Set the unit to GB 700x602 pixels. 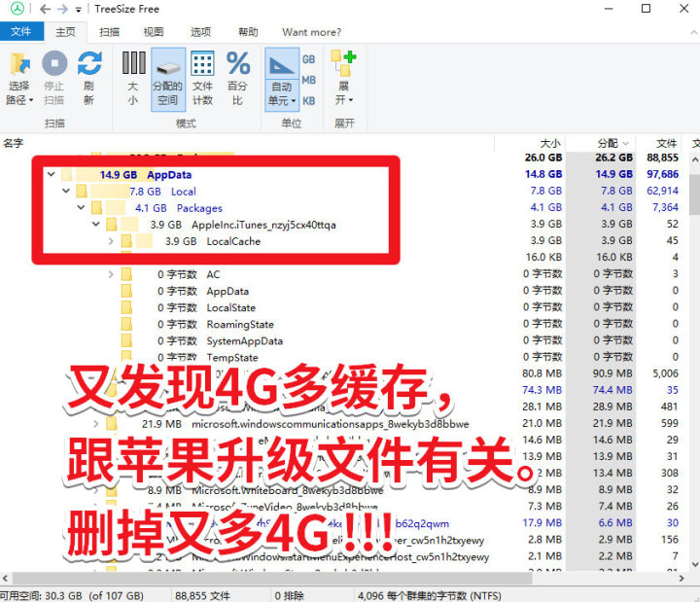(308, 59)
